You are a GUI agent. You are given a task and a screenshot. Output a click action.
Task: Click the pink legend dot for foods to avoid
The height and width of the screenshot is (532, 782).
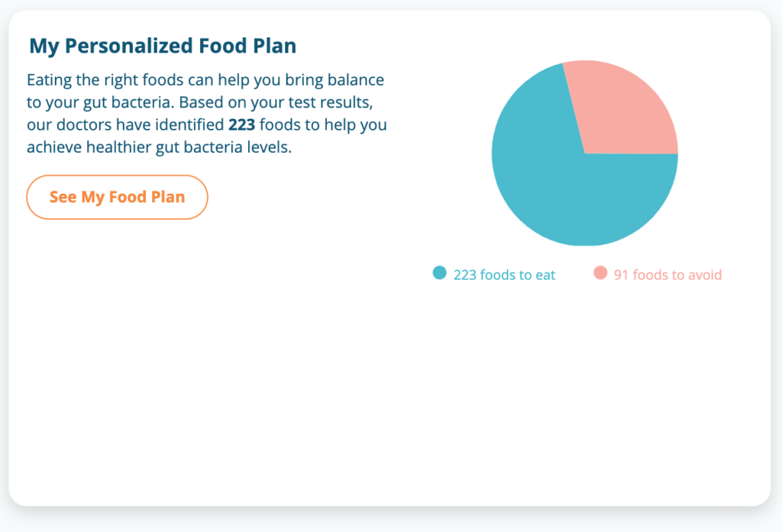click(x=600, y=273)
